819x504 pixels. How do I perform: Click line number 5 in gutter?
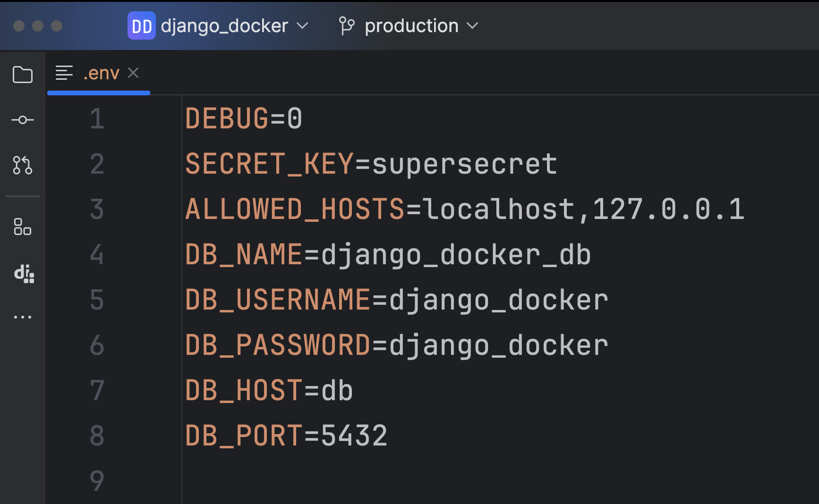pyautogui.click(x=97, y=300)
